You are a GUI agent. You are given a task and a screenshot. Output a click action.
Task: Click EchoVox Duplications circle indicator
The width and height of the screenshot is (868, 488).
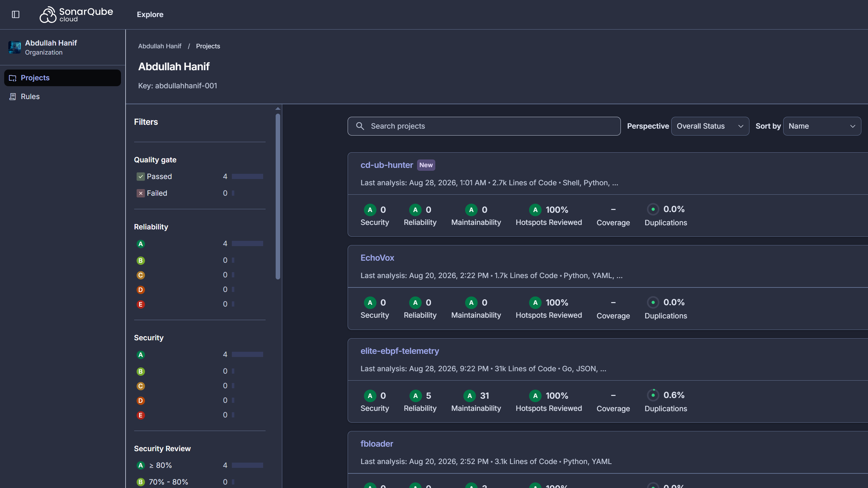coord(653,302)
